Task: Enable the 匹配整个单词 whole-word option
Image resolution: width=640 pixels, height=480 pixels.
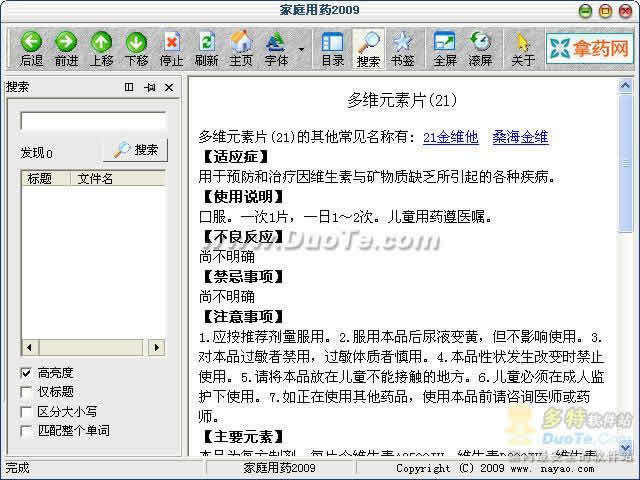Action: pos(26,431)
